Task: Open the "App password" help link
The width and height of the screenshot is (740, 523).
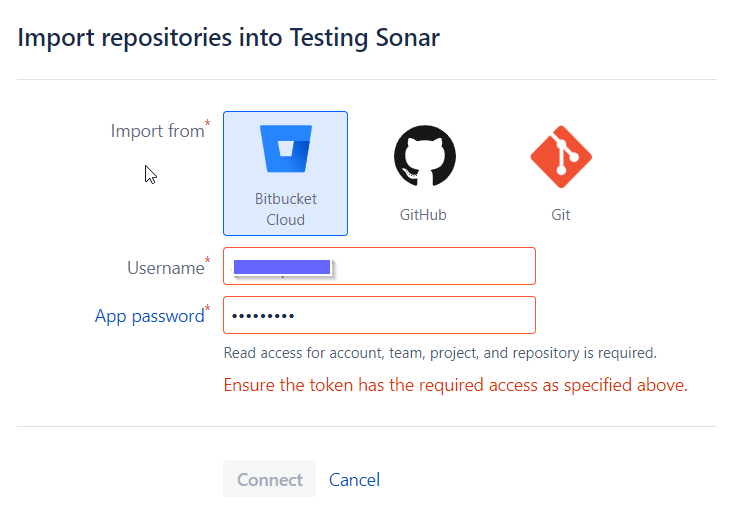Action: click(149, 316)
